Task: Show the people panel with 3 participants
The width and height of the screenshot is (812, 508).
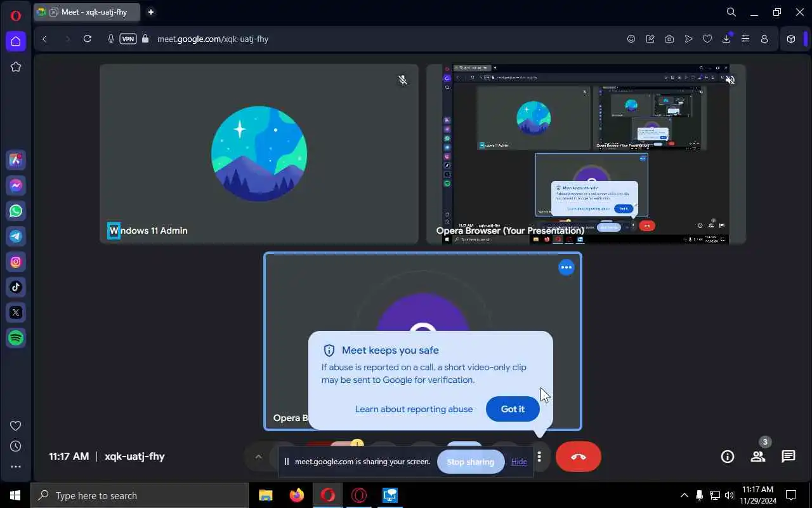Action: (758, 457)
